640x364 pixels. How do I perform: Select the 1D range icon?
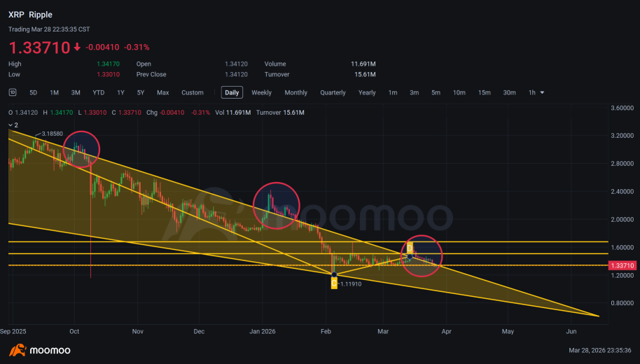coord(13,92)
